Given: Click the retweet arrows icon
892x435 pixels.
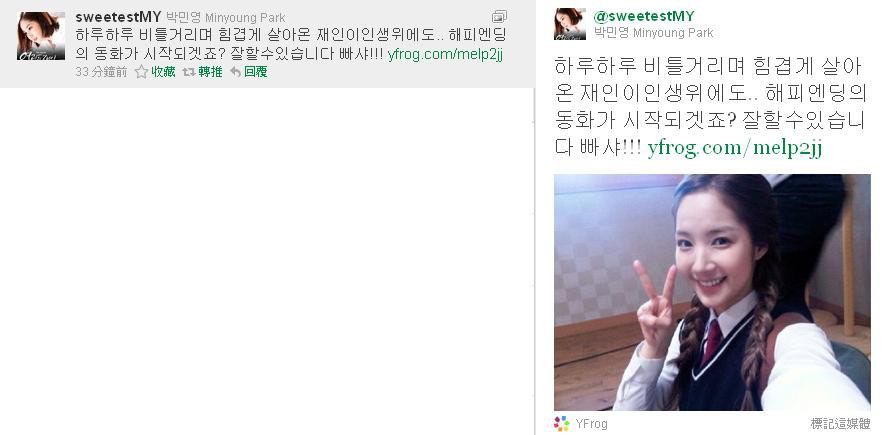Looking at the screenshot, I should [x=188, y=72].
